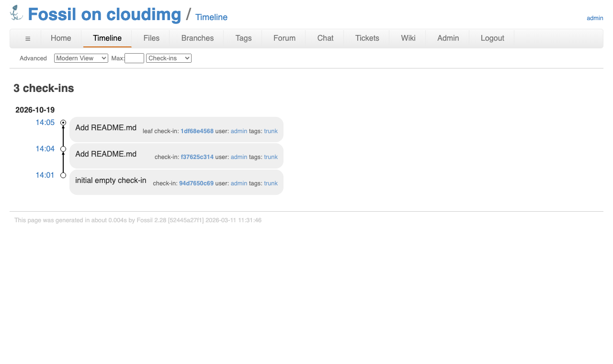Open the Branches page
Viewport: 613px width, 364px height.
(x=197, y=38)
